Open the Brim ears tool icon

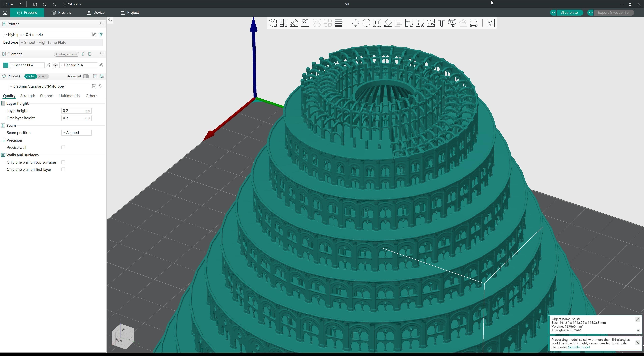pyautogui.click(x=473, y=23)
